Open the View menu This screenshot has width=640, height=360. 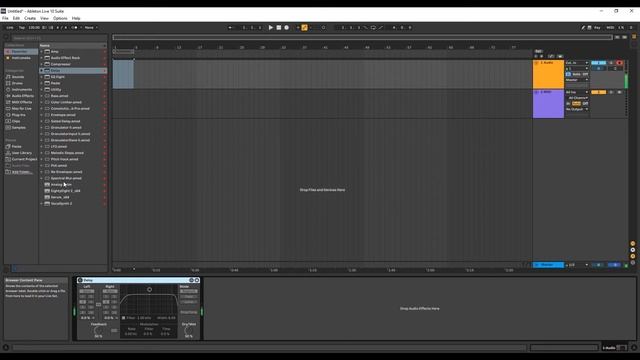click(x=44, y=18)
